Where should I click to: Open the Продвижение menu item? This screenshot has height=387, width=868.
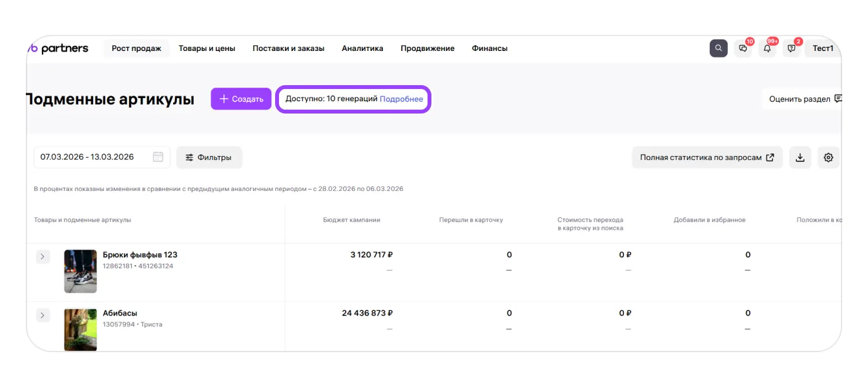click(427, 48)
